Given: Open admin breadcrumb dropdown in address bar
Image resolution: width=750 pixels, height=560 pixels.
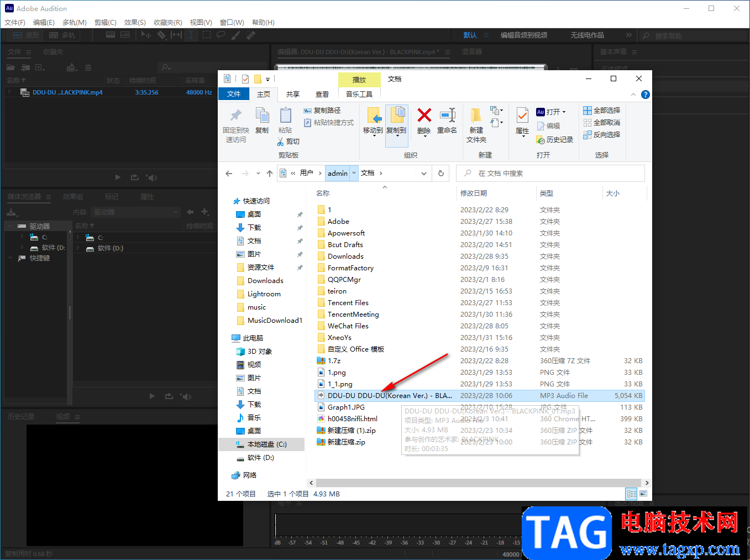Looking at the screenshot, I should pyautogui.click(x=354, y=173).
